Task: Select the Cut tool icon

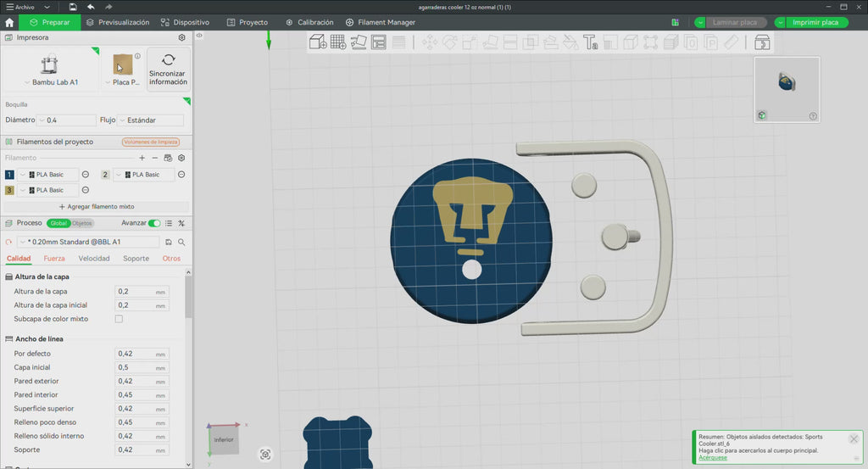Action: coord(510,42)
